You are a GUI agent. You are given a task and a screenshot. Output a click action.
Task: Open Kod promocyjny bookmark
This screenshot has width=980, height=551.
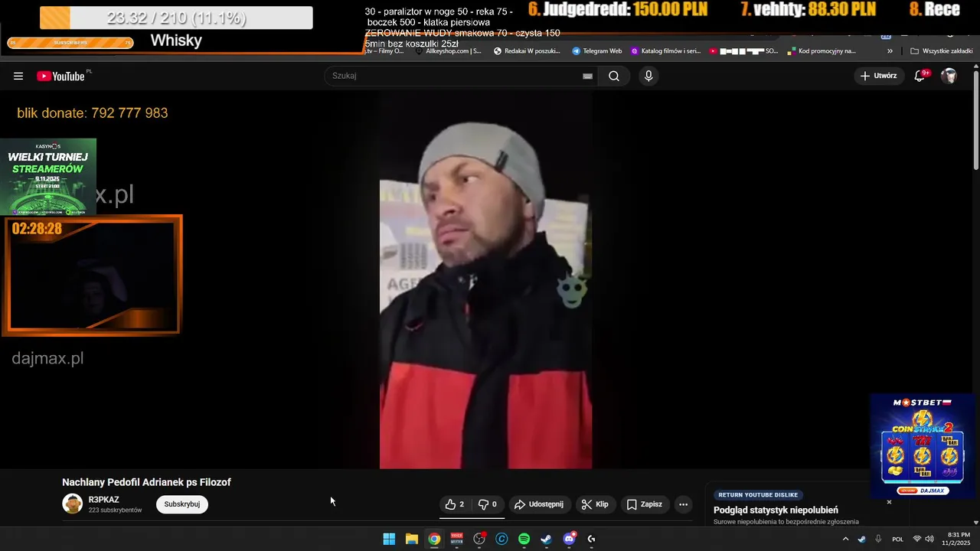(x=821, y=51)
